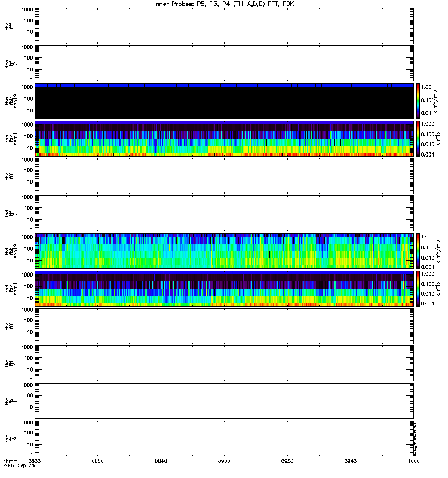Screen dimensions: 448x478
Task: Click the tha fbk edc12 color bar
Action: [418, 100]
